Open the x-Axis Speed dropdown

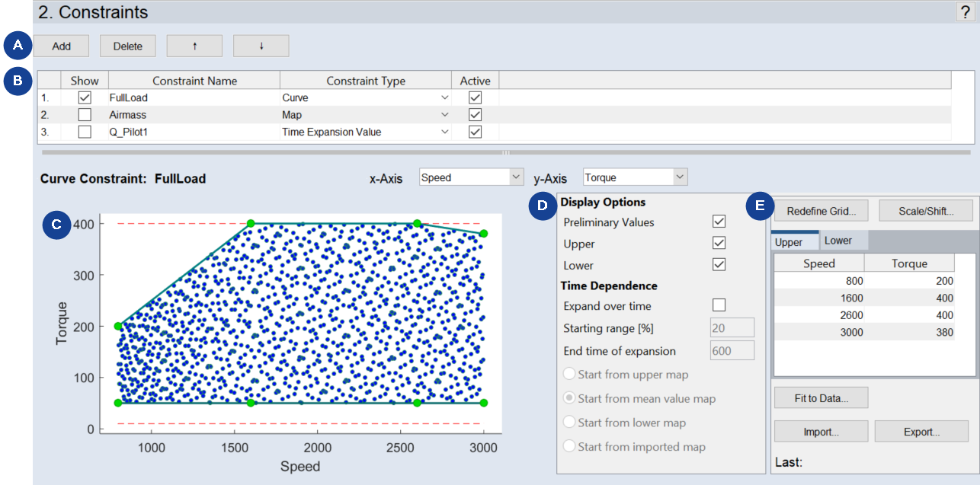[471, 177]
